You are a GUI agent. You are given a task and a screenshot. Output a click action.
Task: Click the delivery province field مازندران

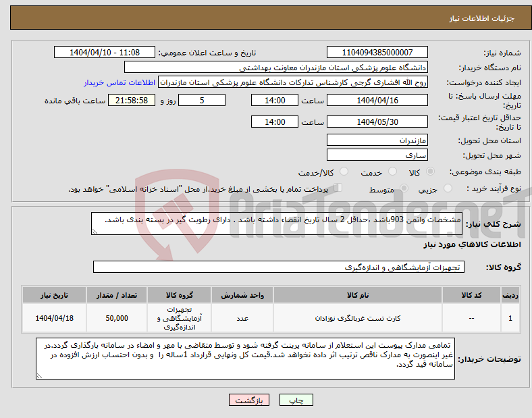pyautogui.click(x=377, y=140)
